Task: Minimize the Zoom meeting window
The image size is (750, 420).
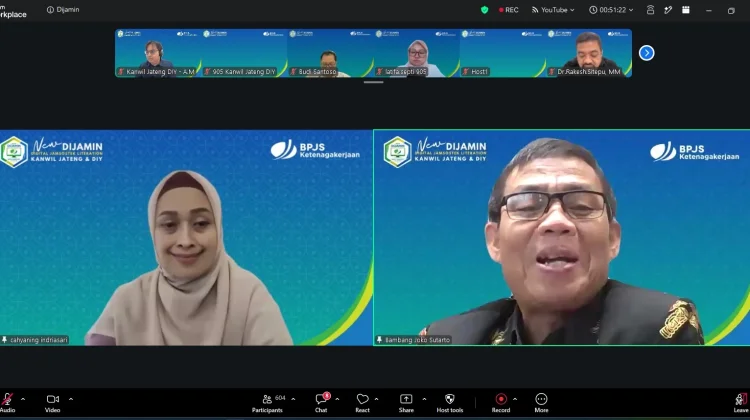Action: [709, 10]
